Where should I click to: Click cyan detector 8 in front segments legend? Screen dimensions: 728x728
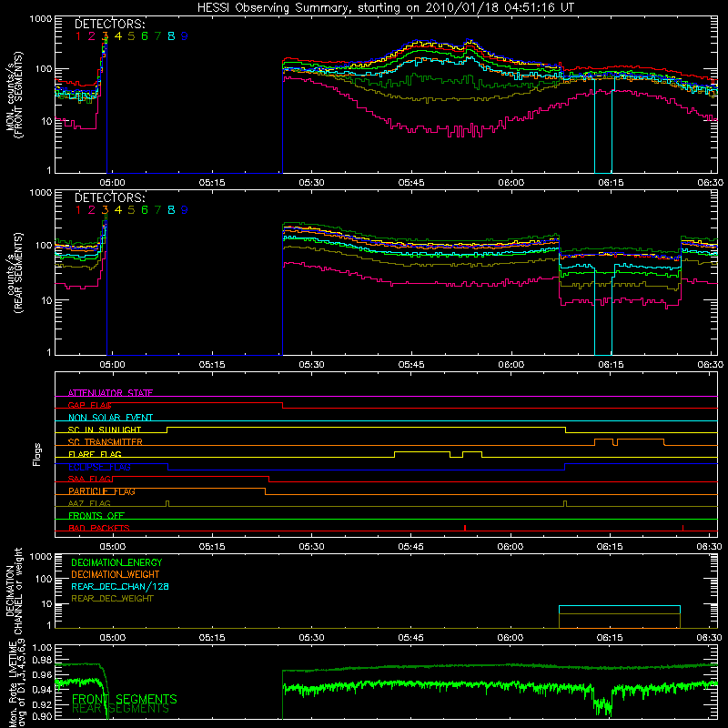tap(171, 36)
